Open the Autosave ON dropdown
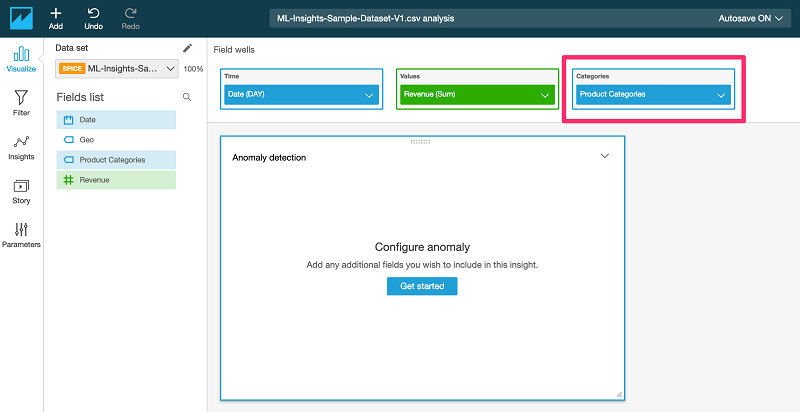The image size is (800, 412). pos(751,18)
